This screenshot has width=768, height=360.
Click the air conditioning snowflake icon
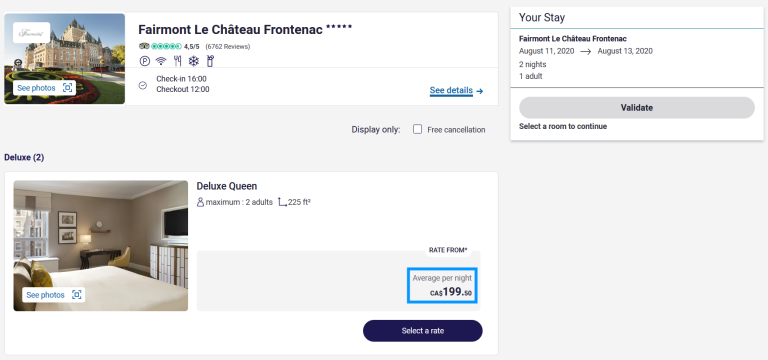click(x=194, y=61)
